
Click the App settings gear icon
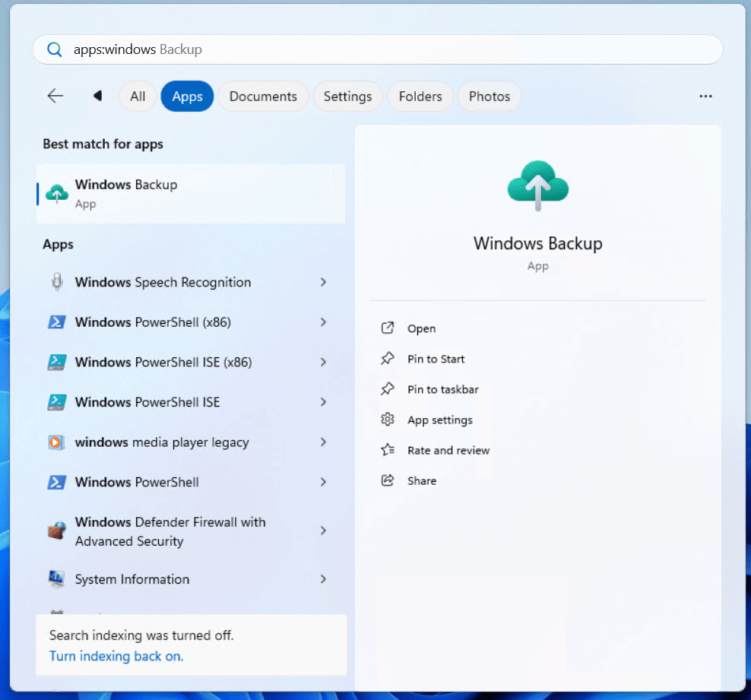point(388,420)
